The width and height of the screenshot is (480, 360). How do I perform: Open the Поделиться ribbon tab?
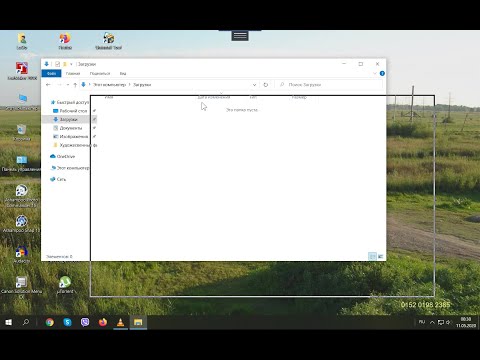100,73
